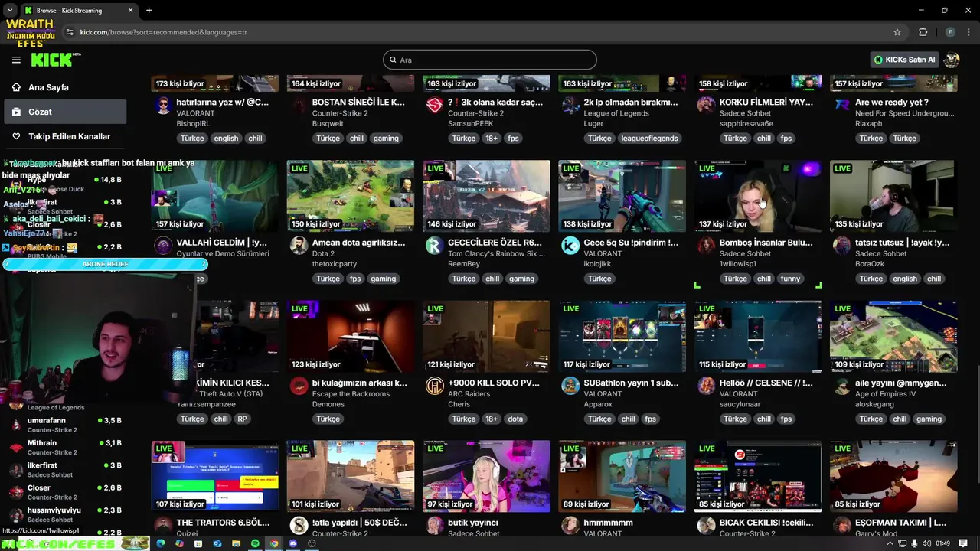The height and width of the screenshot is (551, 980).
Task: Open title 'Amcan dota agırlıksız...'
Action: coord(359,243)
